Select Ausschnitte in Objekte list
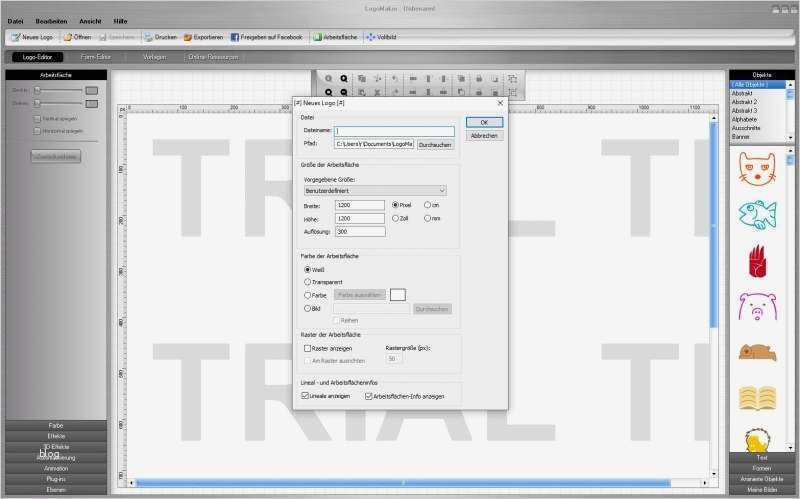800x499 pixels. coord(758,128)
